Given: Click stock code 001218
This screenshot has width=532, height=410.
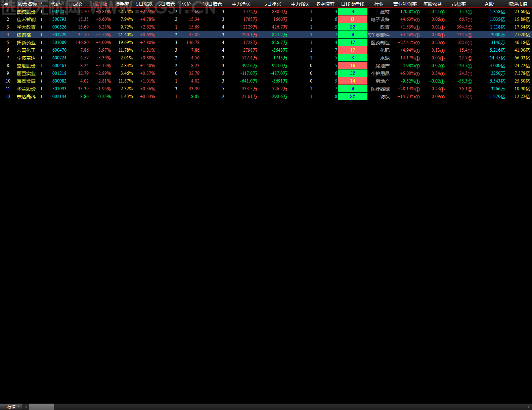Looking at the screenshot, I should (x=59, y=73).
